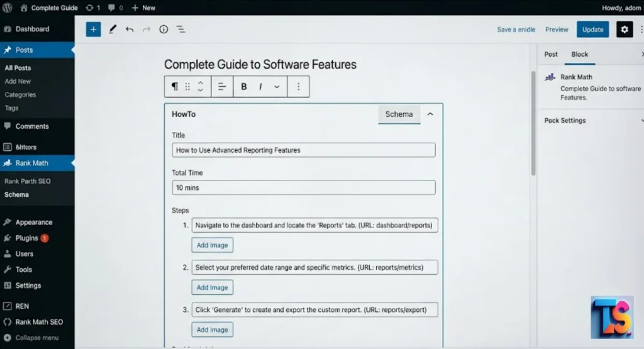644x349 pixels.
Task: Open the Complete Guide site home link
Action: [49, 8]
